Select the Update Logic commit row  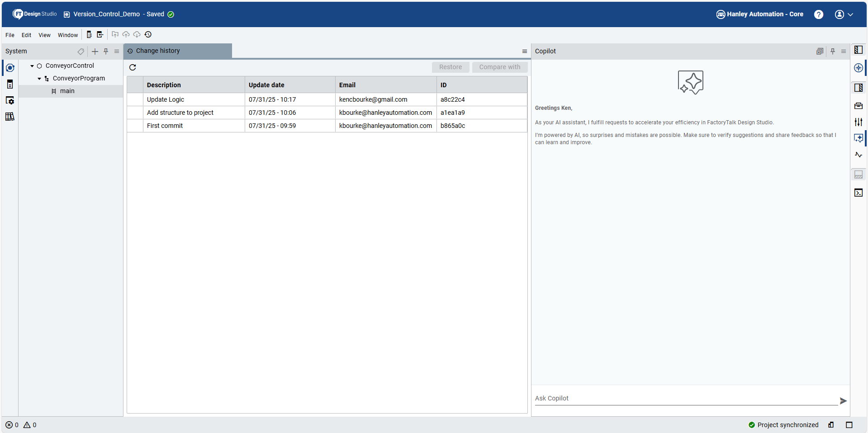[327, 99]
